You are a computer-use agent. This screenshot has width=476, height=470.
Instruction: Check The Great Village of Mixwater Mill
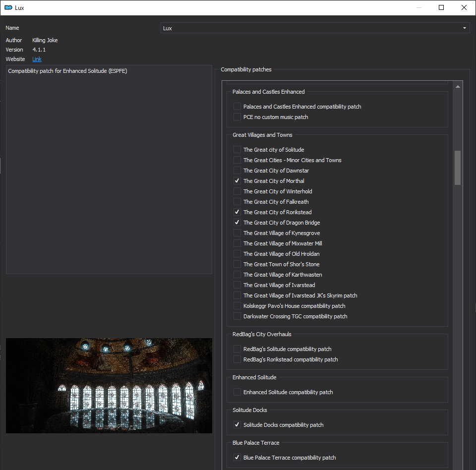[237, 243]
